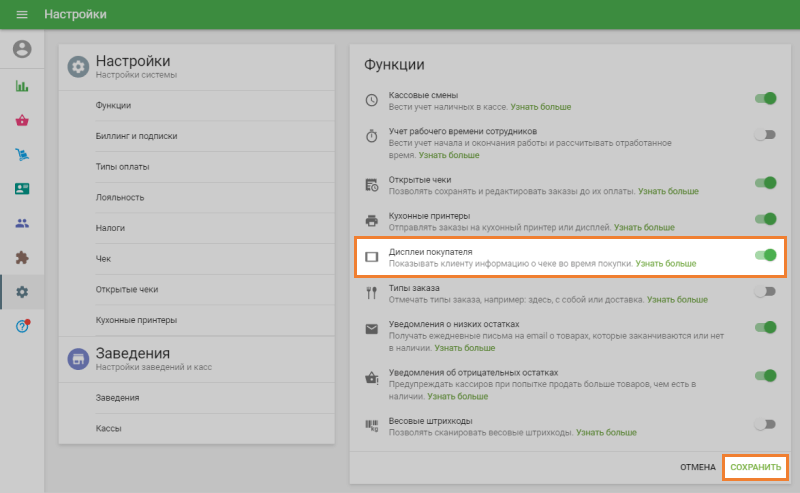This screenshot has width=800, height=493.
Task: Open the employees ID card icon
Action: click(22, 189)
